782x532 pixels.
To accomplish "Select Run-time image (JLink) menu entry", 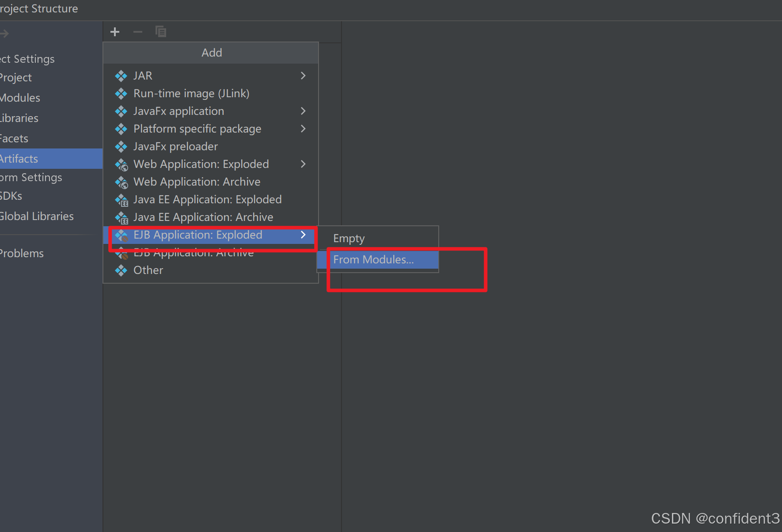I will click(x=211, y=93).
